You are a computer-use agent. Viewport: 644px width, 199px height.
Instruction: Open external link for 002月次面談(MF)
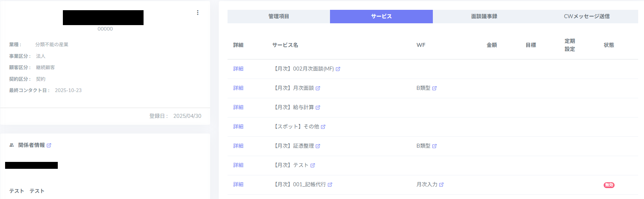tap(338, 69)
